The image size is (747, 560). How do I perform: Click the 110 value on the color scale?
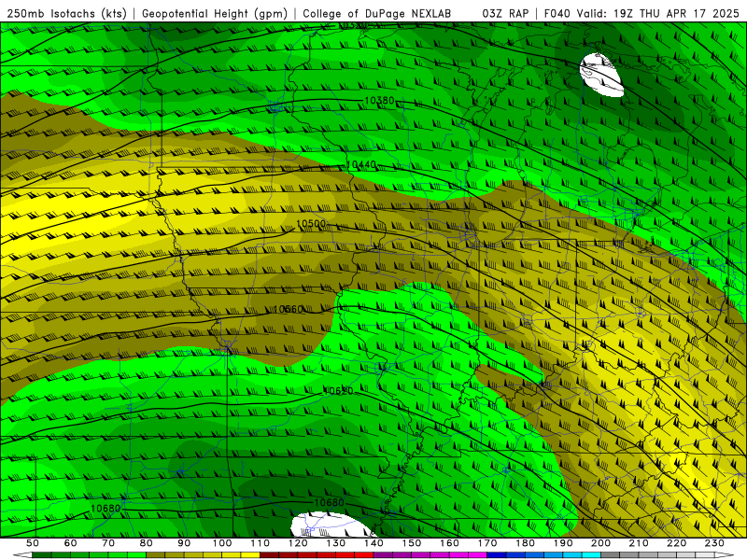(x=261, y=543)
